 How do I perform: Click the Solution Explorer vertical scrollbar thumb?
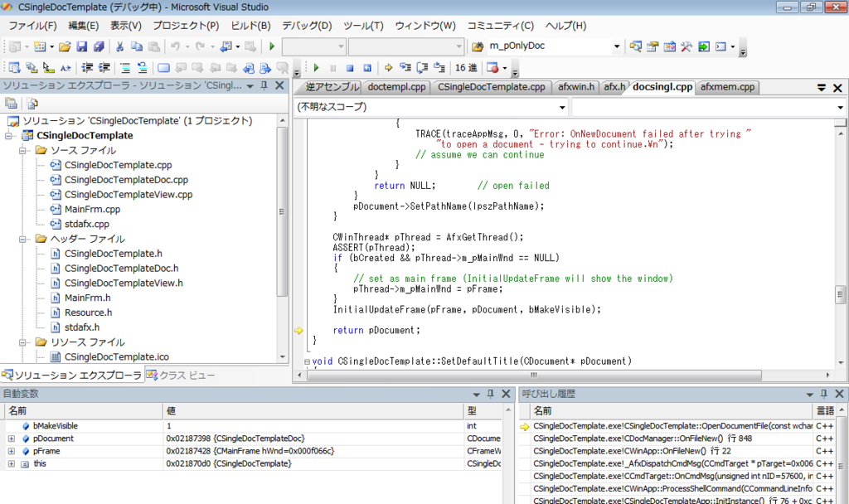[282, 211]
